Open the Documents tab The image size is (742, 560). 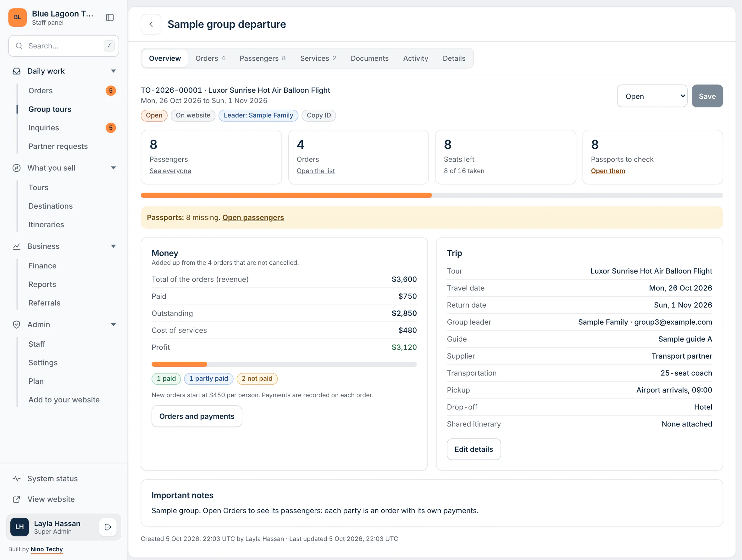pos(369,58)
